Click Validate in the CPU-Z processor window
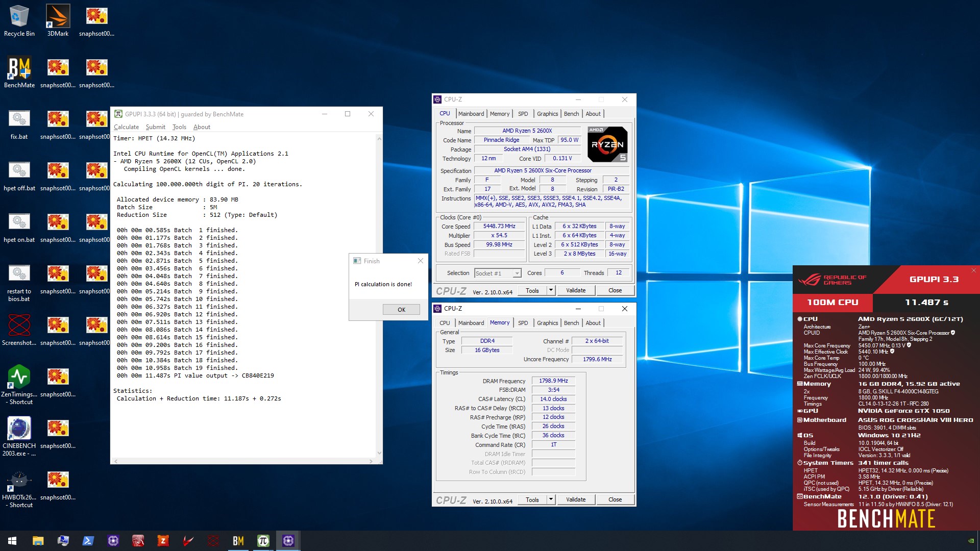 [576, 290]
